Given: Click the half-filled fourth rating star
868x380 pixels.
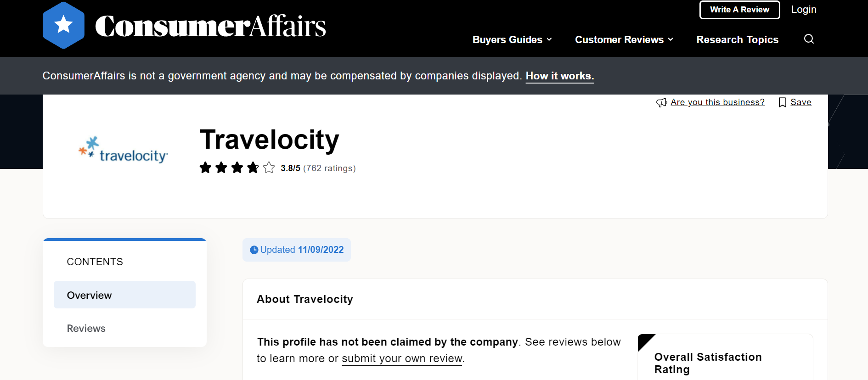Looking at the screenshot, I should tap(253, 168).
